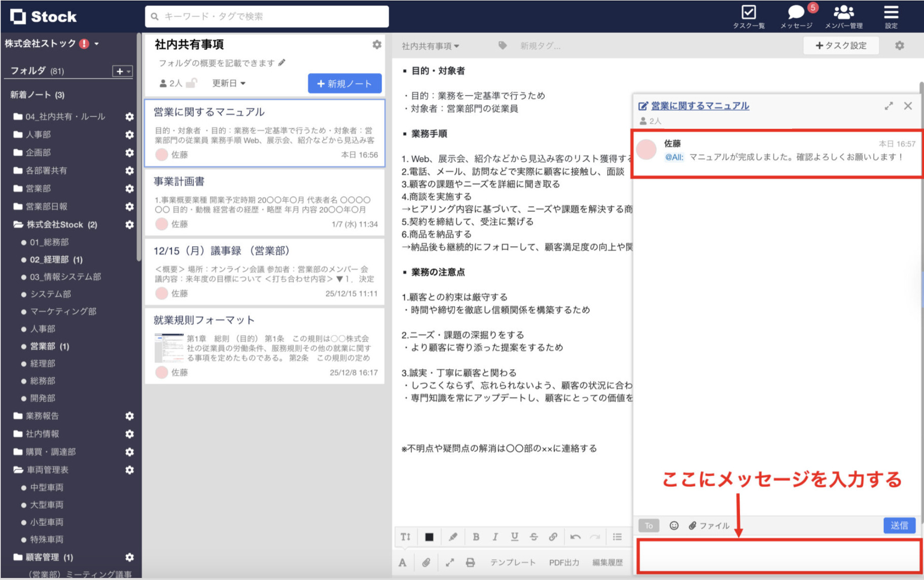Open the text color black swatch

click(429, 537)
